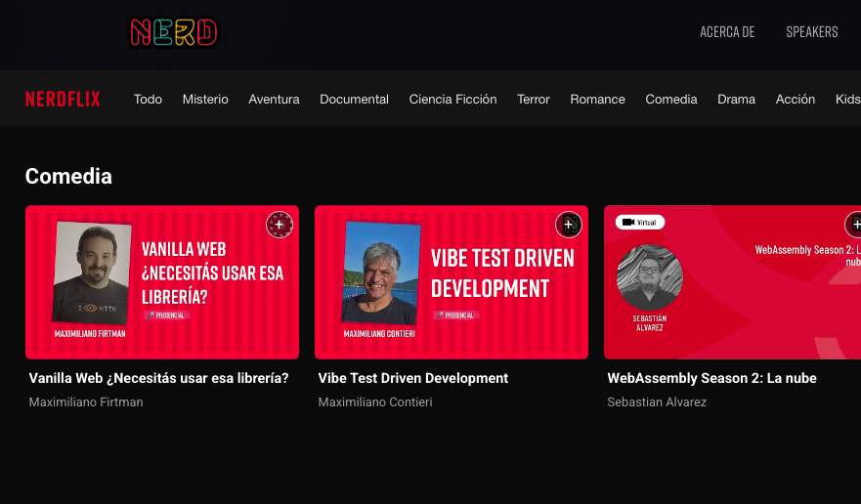
Task: Select the Drama category
Action: click(x=736, y=99)
